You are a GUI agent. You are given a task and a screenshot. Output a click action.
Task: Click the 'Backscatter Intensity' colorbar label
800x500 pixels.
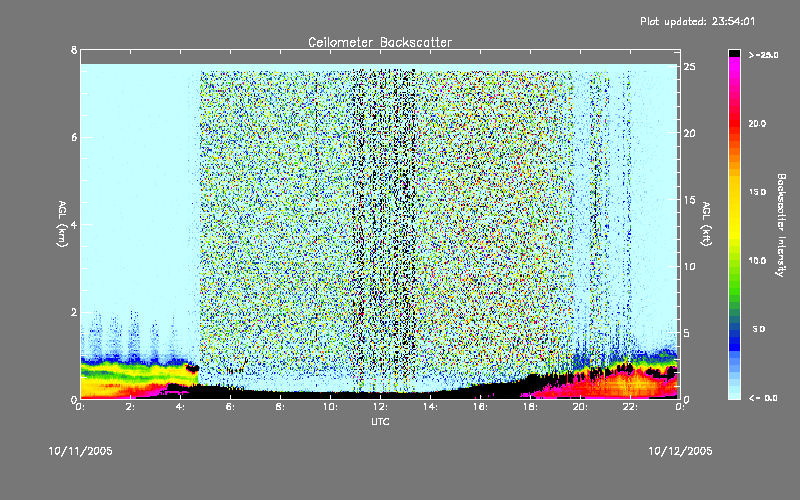click(x=781, y=225)
